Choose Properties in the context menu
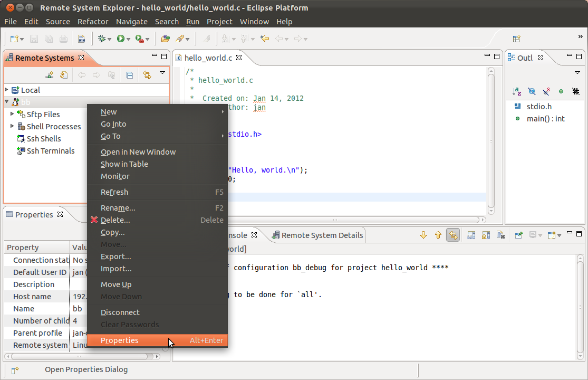The width and height of the screenshot is (588, 380). 158,340
